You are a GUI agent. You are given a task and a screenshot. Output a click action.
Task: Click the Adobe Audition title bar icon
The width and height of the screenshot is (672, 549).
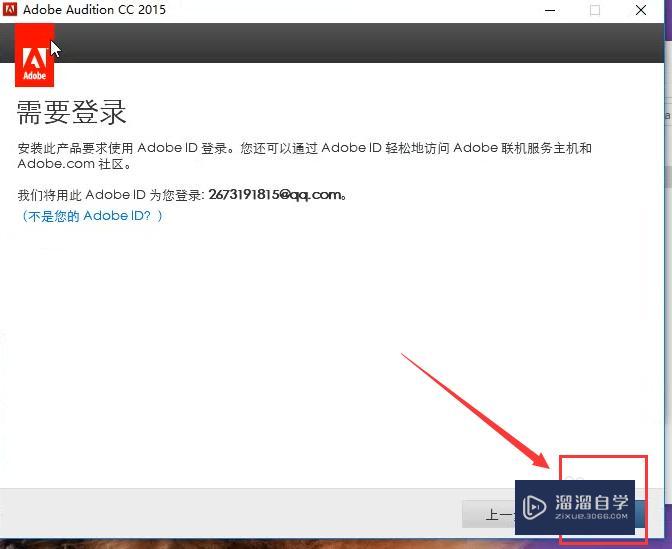pyautogui.click(x=9, y=9)
